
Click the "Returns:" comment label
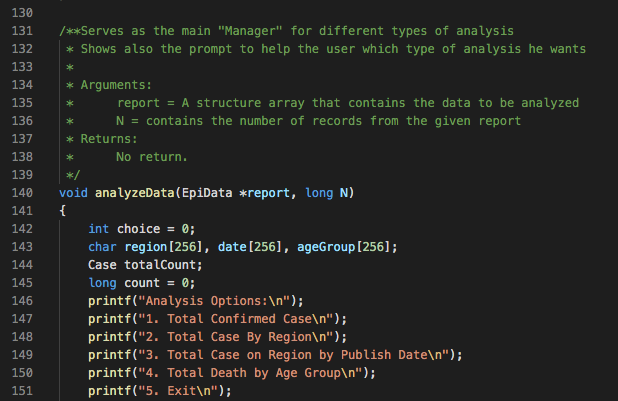click(109, 139)
